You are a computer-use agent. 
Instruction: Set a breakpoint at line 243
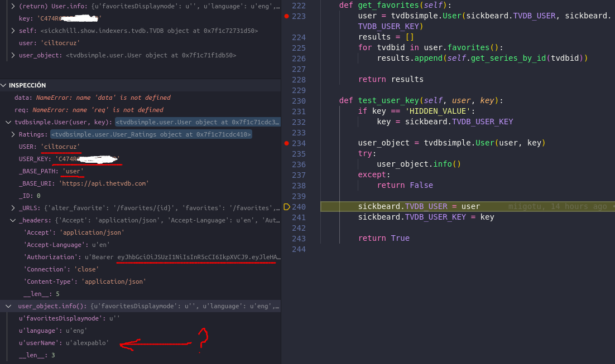286,238
